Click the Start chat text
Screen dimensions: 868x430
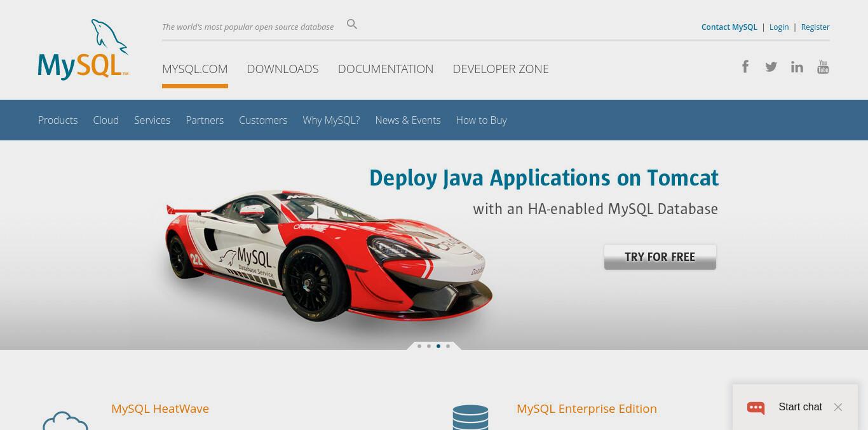pos(800,407)
